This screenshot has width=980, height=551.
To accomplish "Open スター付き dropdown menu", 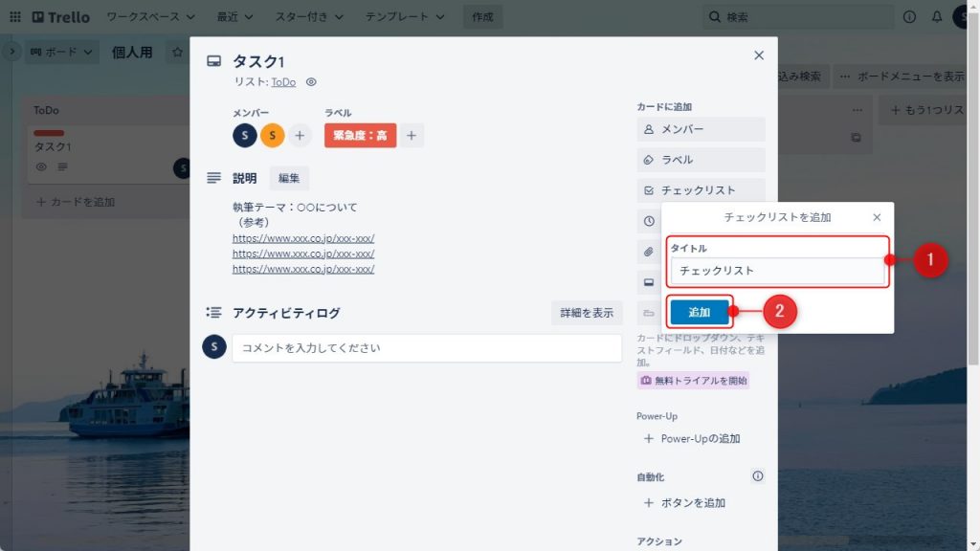I will click(x=309, y=17).
